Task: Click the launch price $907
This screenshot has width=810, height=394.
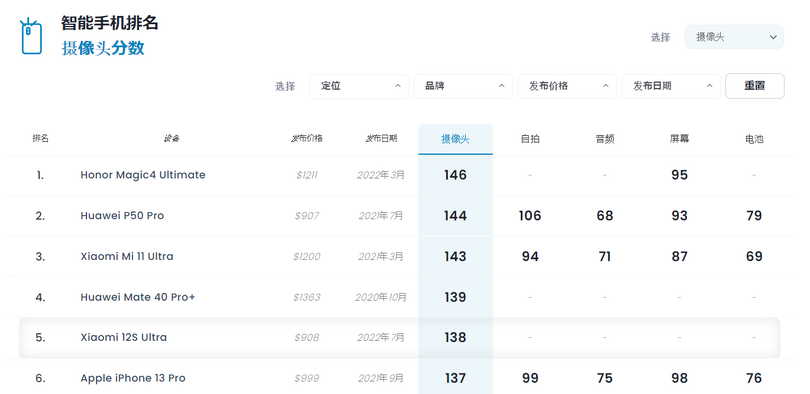Action: [x=307, y=216]
